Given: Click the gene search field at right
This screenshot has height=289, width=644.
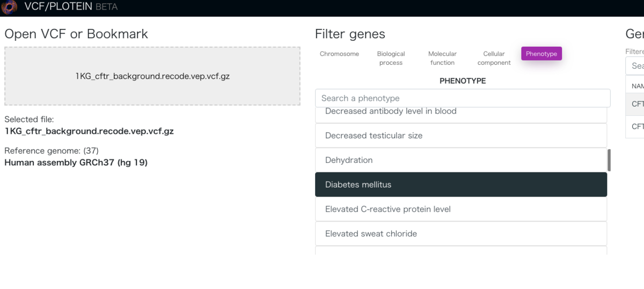Looking at the screenshot, I should coord(635,66).
